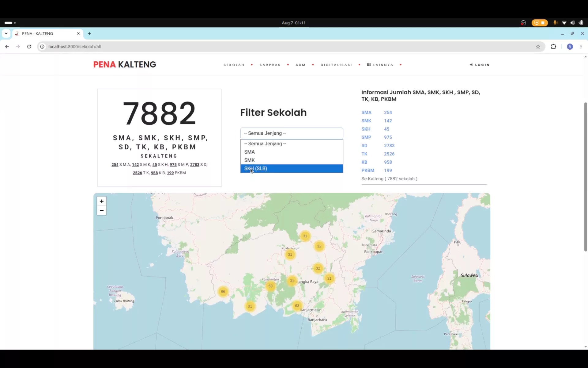Open the Activities overview button
Image resolution: width=588 pixels, height=368 pixels.
tap(10, 23)
